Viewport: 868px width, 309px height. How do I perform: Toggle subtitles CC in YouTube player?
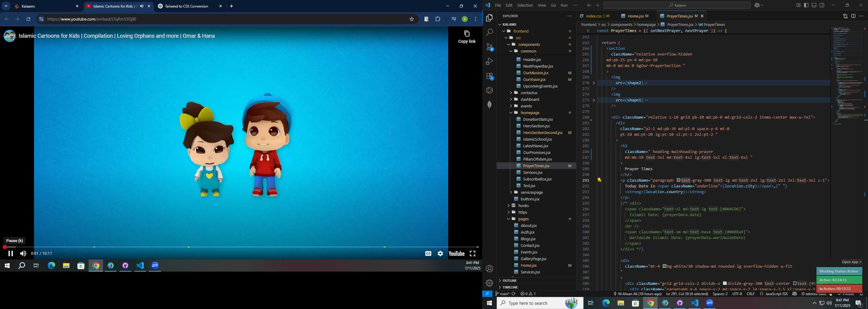coord(428,254)
